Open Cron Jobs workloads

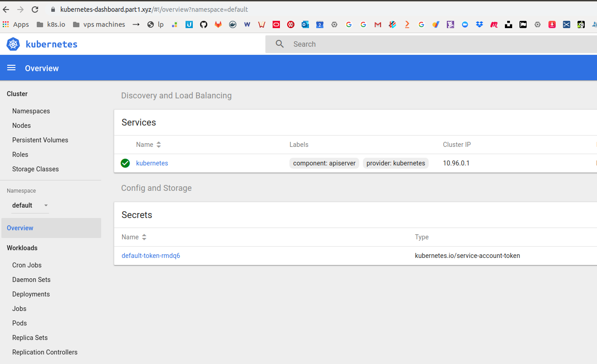[27, 265]
